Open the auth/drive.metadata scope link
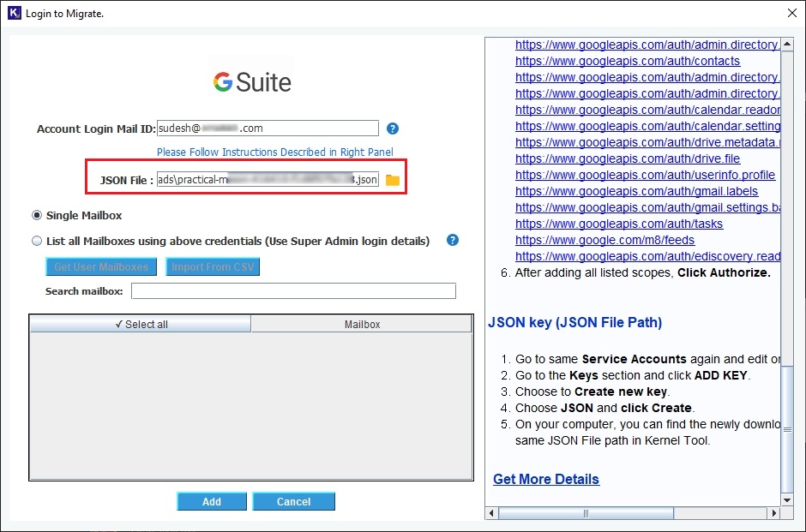The height and width of the screenshot is (532, 806). 647,143
